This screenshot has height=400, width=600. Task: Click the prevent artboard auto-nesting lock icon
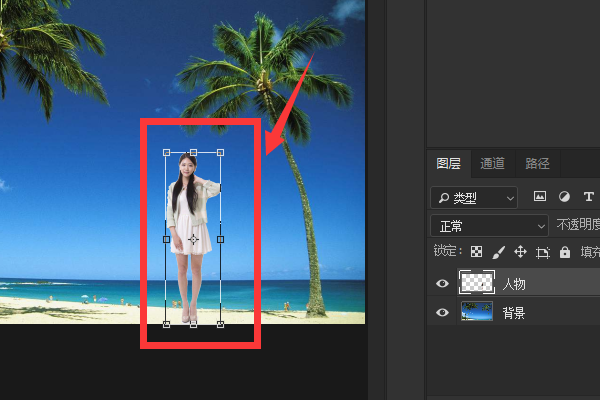click(543, 253)
